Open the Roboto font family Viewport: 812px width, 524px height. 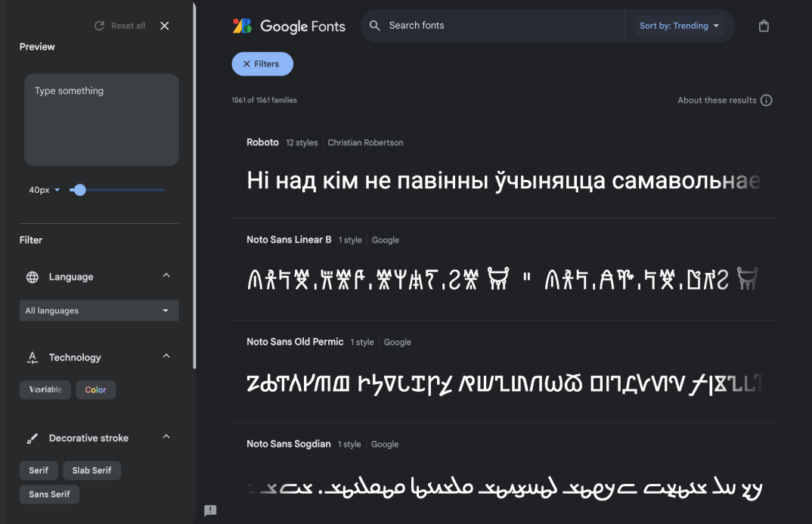click(x=262, y=142)
